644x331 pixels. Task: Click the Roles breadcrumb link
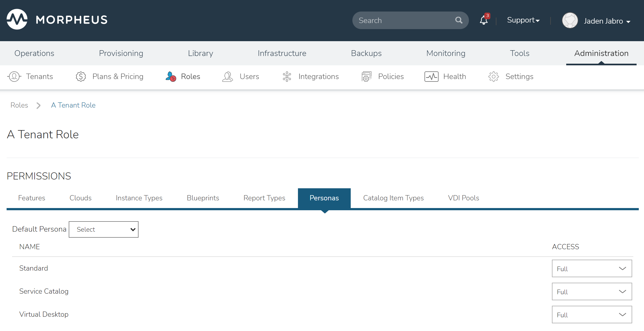coord(19,105)
